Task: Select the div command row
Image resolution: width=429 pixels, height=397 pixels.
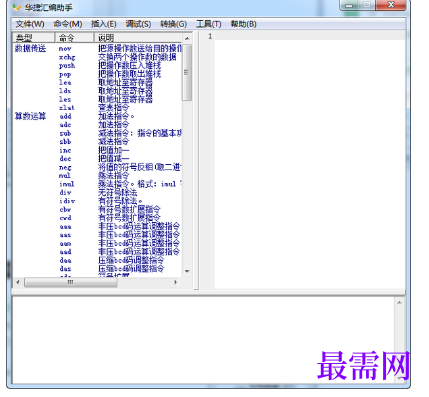Action: coord(97,192)
